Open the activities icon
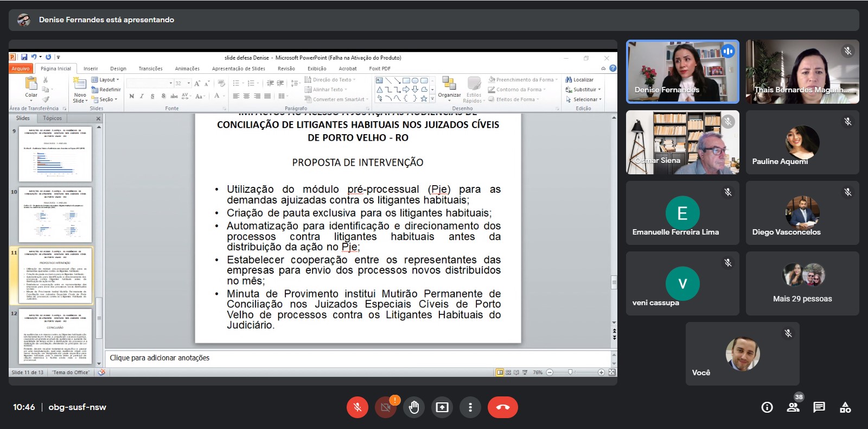868x429 pixels. [845, 407]
